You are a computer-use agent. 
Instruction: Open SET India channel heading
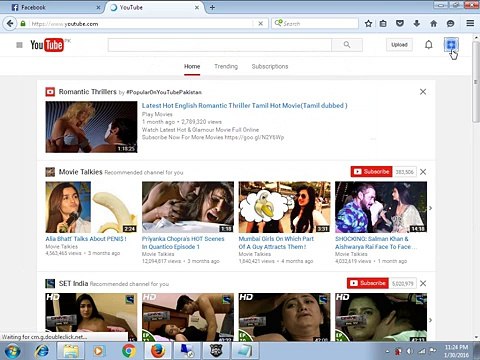(x=73, y=283)
